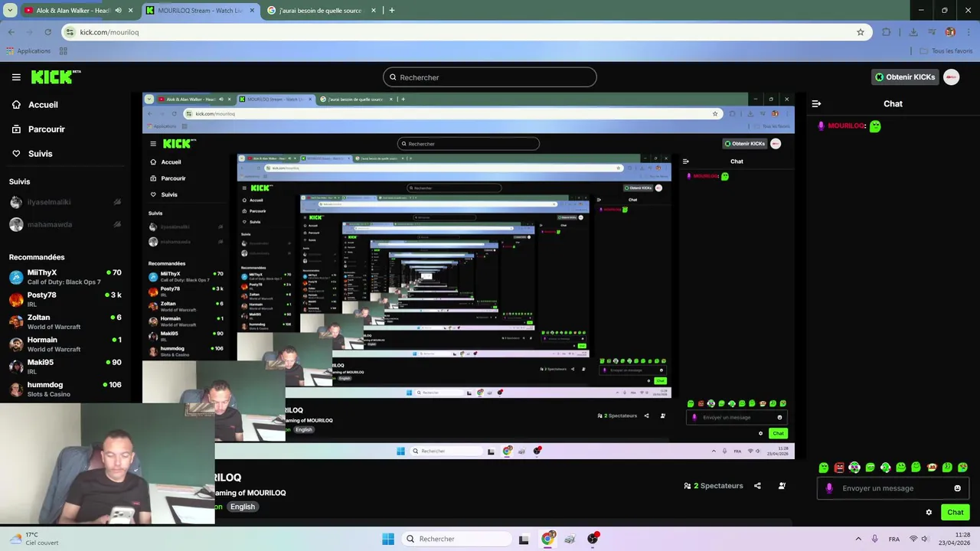Open the Applications bookmark shortcut

tap(28, 51)
